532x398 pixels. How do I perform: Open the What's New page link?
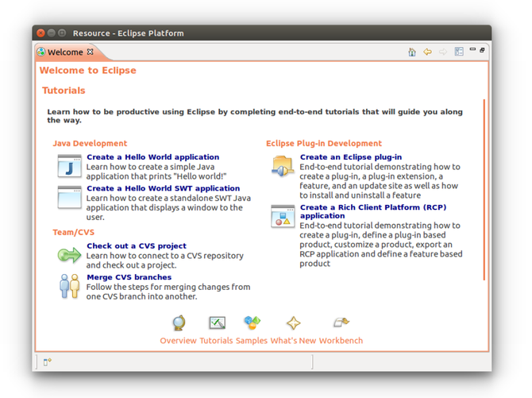pyautogui.click(x=293, y=341)
